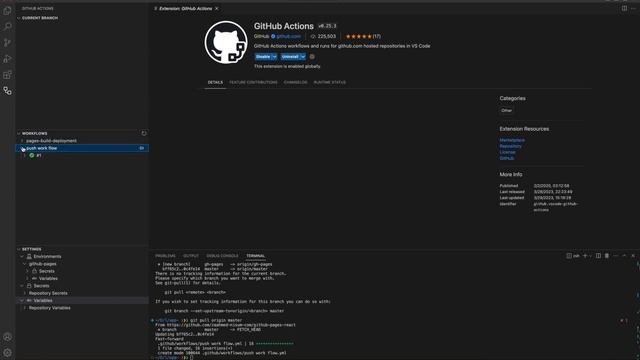This screenshot has width=640, height=360.
Task: Click the green success check icon for run #1
Action: point(31,156)
